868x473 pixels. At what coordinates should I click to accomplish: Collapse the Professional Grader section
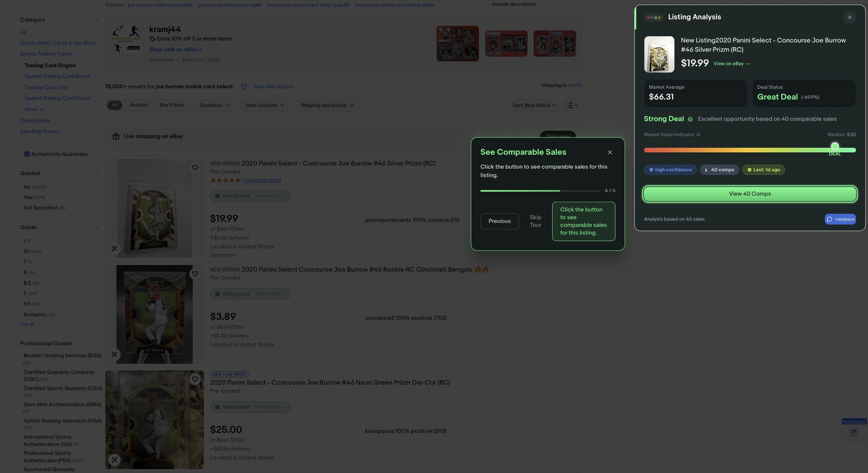pos(96,344)
